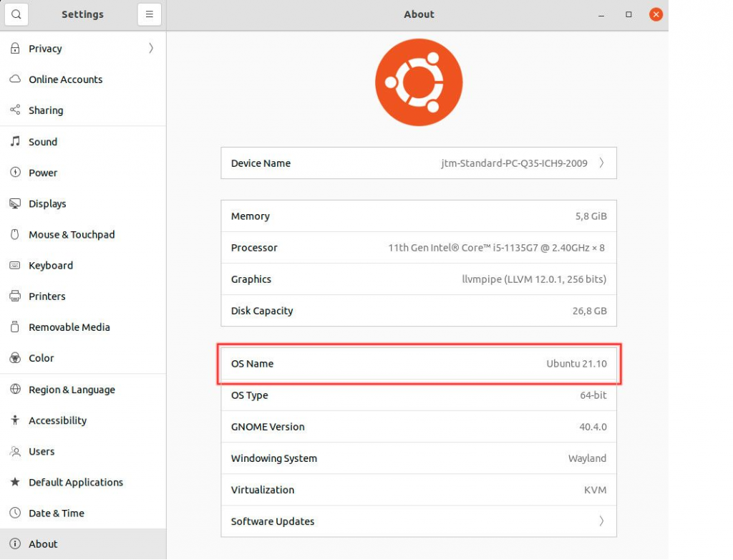This screenshot has width=733, height=560.
Task: Click the Ubuntu 21.10 OS Name value
Action: tap(576, 364)
